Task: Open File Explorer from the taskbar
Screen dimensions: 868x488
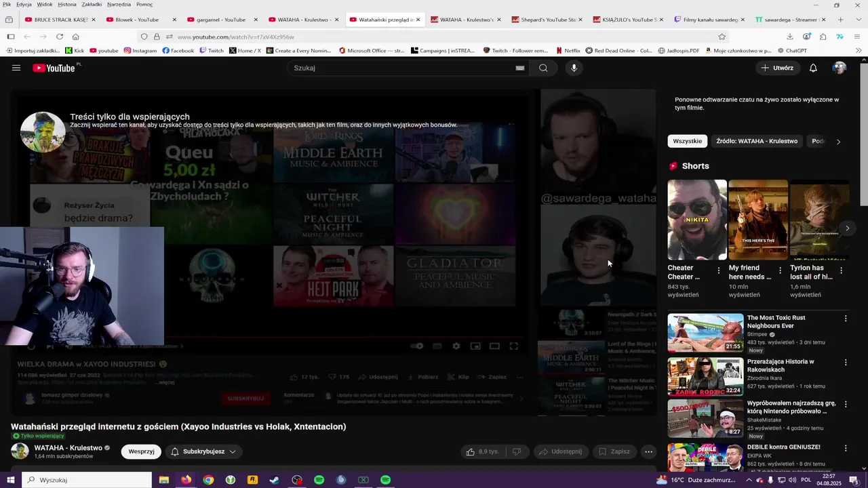Action: pyautogui.click(x=163, y=480)
